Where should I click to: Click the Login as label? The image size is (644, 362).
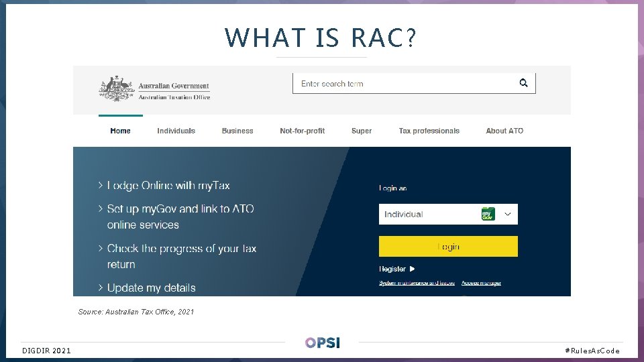tap(392, 188)
